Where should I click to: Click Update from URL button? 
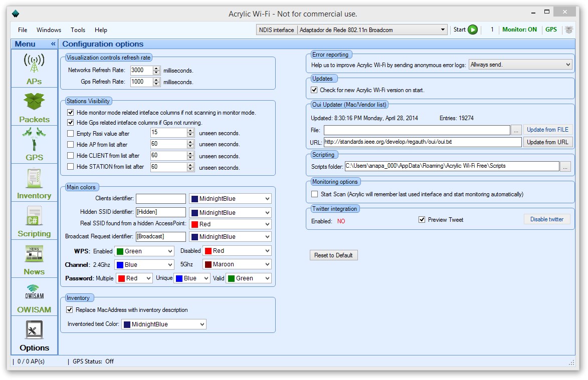click(547, 142)
